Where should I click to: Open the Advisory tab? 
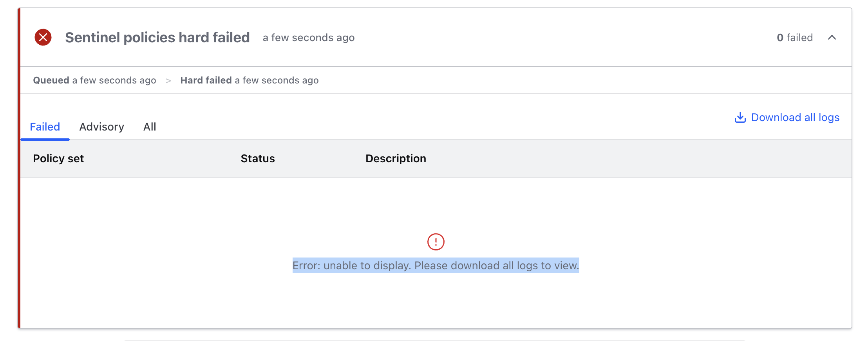(101, 127)
